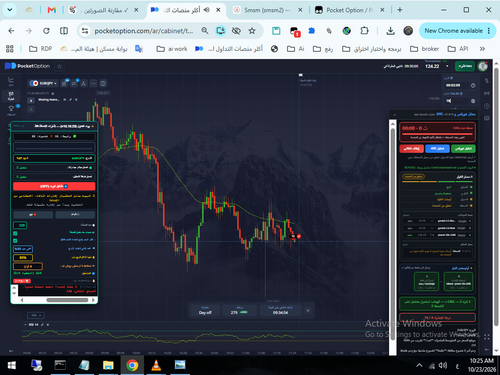Open the indicators icon in the chart toolbar
This screenshot has height=375, width=500.
(x=74, y=83)
